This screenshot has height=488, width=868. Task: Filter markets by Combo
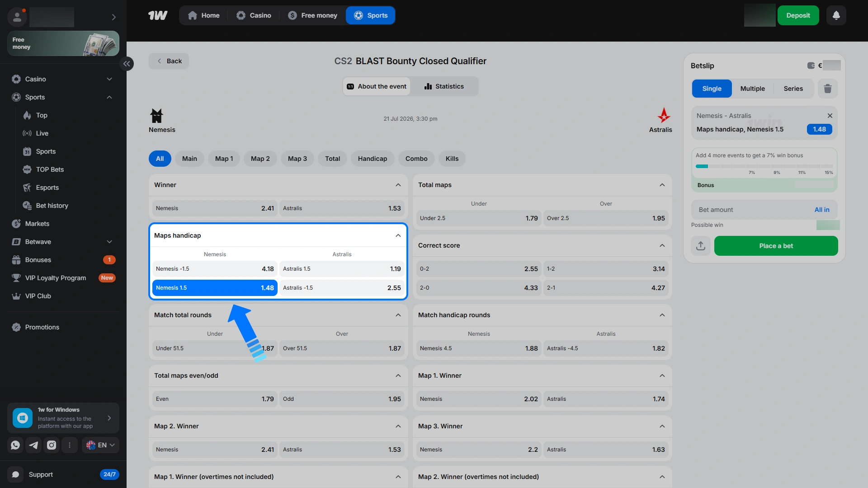pos(416,159)
